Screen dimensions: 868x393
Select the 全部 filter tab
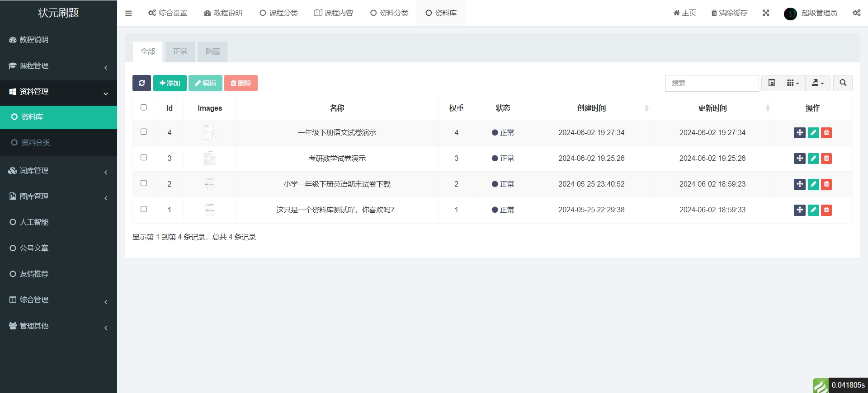[148, 52]
